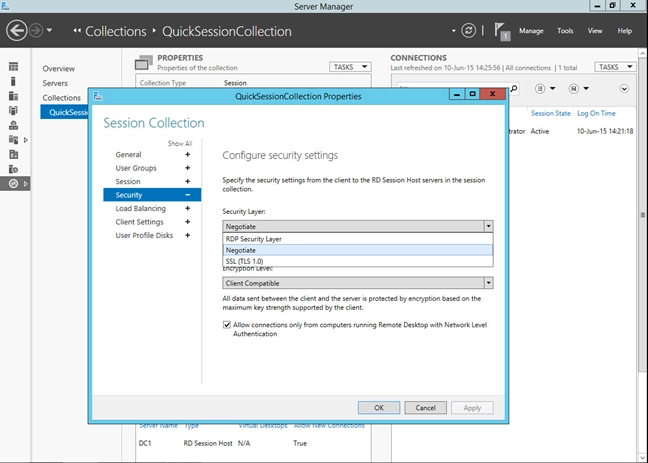This screenshot has width=648, height=463.
Task: Select Servers in navigation pane
Action: coord(55,83)
